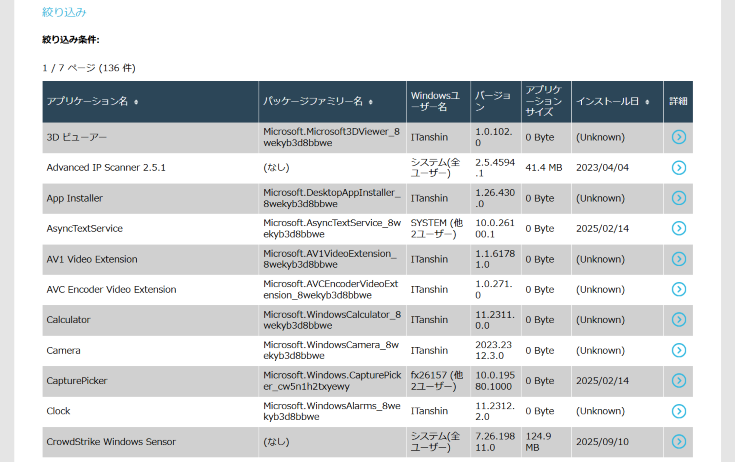Click the アプリケーションサイズ column header

pos(545,101)
